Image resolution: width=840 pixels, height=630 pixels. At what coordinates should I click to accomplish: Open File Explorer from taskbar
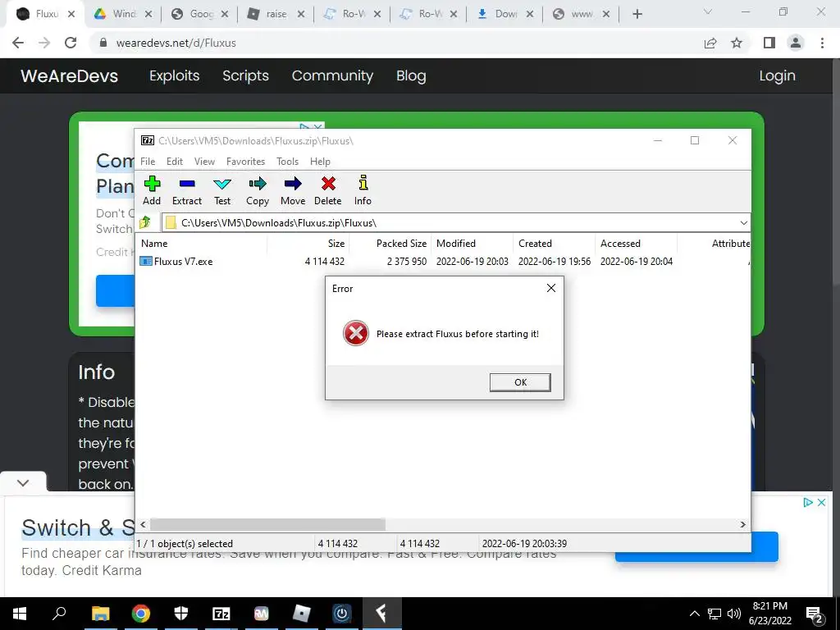100,614
